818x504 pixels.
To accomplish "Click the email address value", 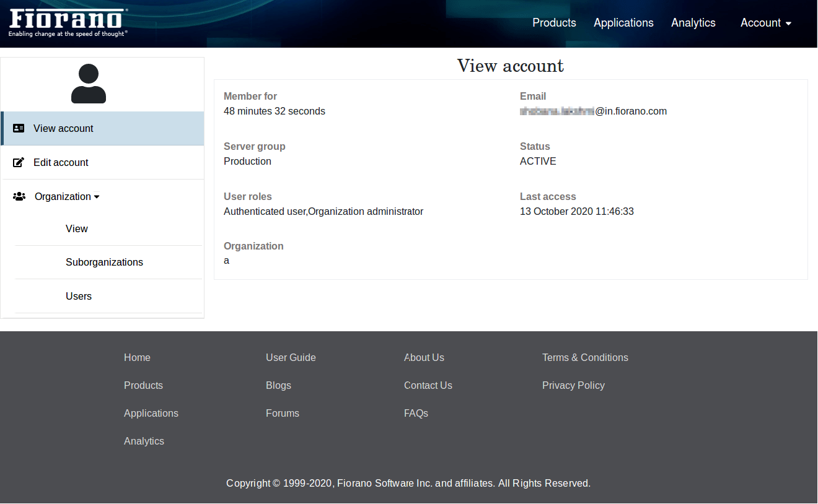I will click(593, 111).
